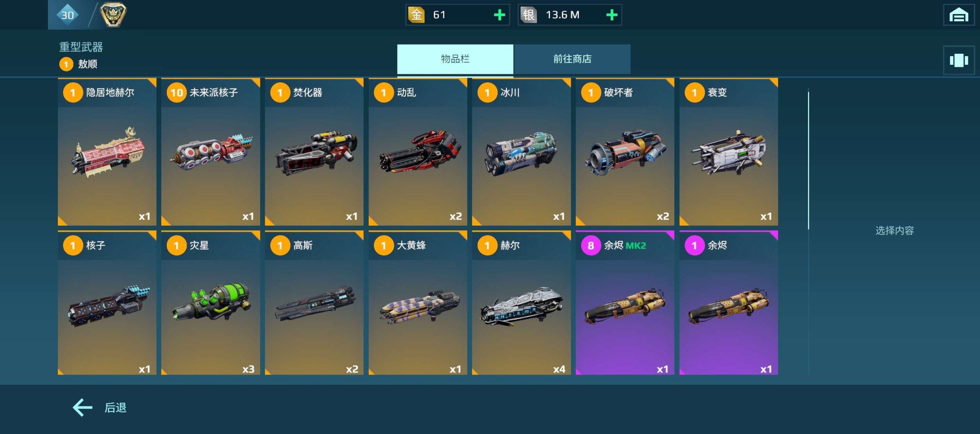Select the 未来派核子 weapon card
980x434 pixels.
point(211,152)
